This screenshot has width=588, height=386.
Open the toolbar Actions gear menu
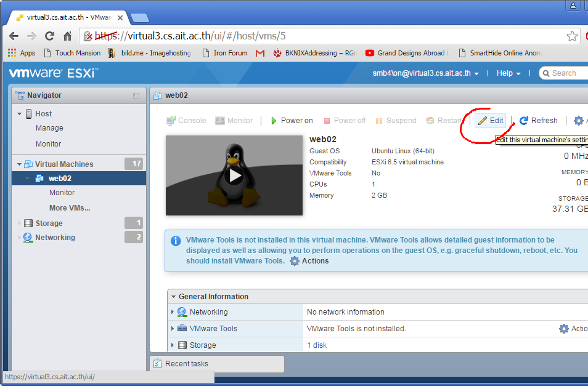[579, 121]
